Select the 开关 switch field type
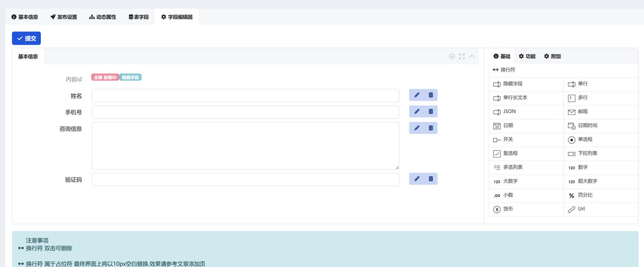The width and height of the screenshot is (644, 267). pyautogui.click(x=508, y=139)
